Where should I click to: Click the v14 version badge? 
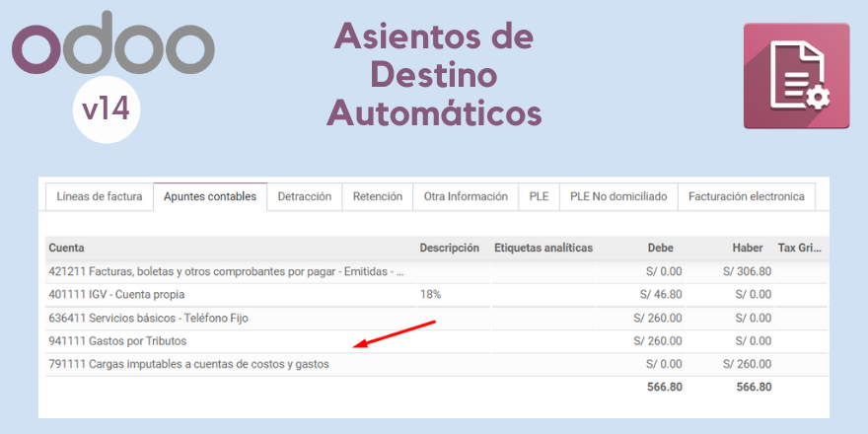click(x=107, y=109)
